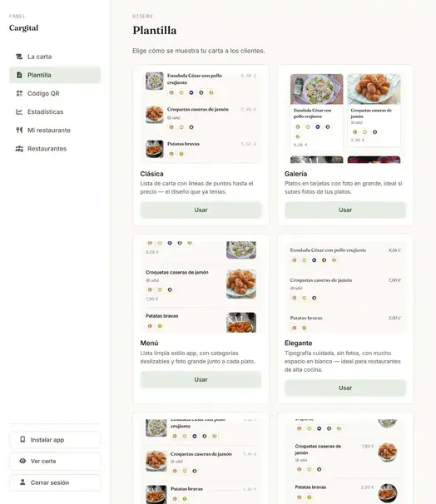Use the Clásica template
Image resolution: width=436 pixels, height=504 pixels.
point(201,210)
